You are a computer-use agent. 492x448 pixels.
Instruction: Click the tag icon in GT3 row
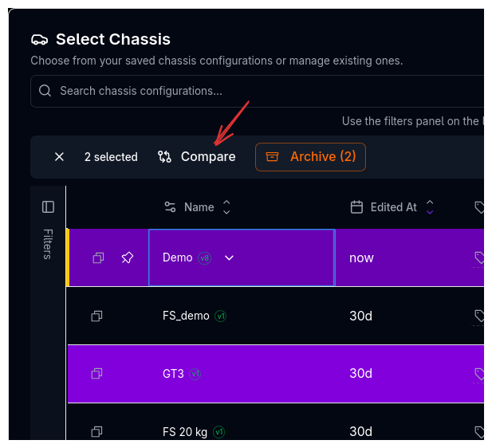coord(479,373)
